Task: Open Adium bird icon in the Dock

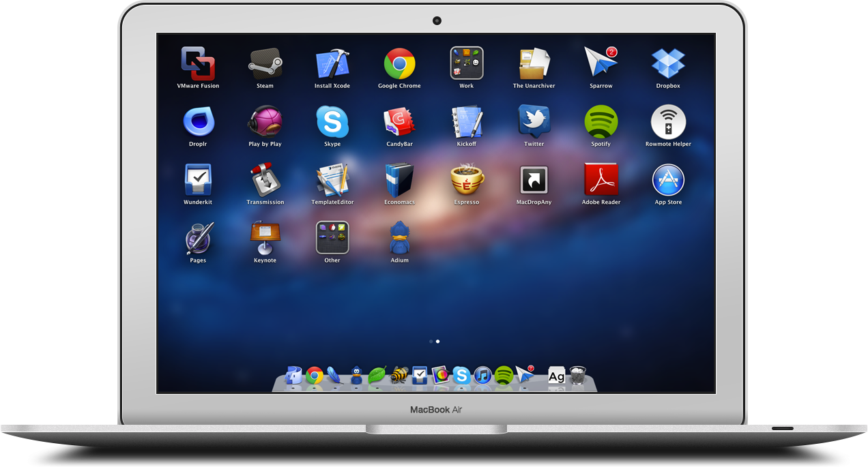Action: 356,375
